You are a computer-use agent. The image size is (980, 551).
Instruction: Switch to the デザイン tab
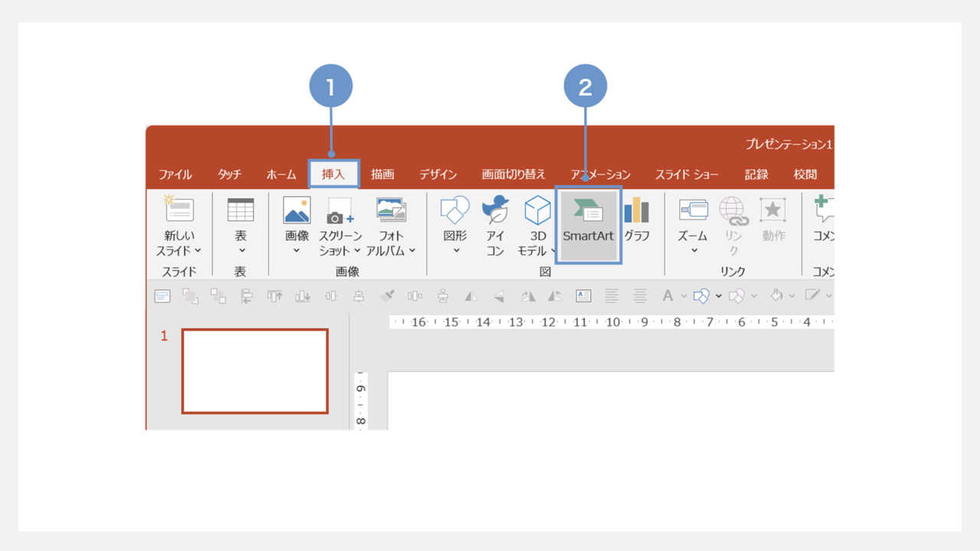point(438,174)
